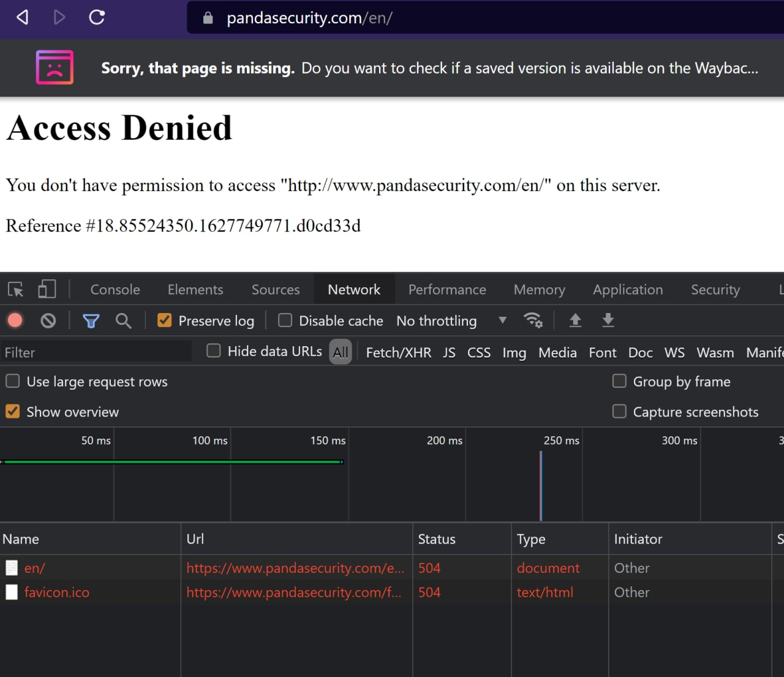Click the en/ document file icon
This screenshot has height=677, width=784.
[x=12, y=568]
